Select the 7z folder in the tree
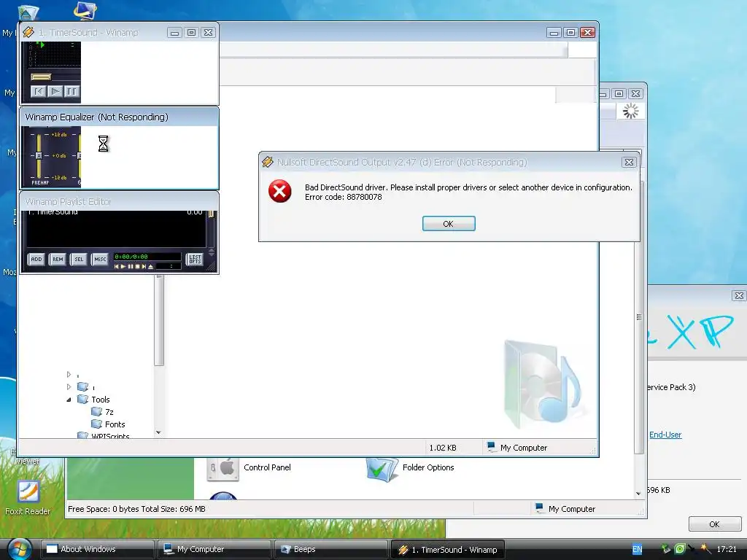 pos(102,412)
